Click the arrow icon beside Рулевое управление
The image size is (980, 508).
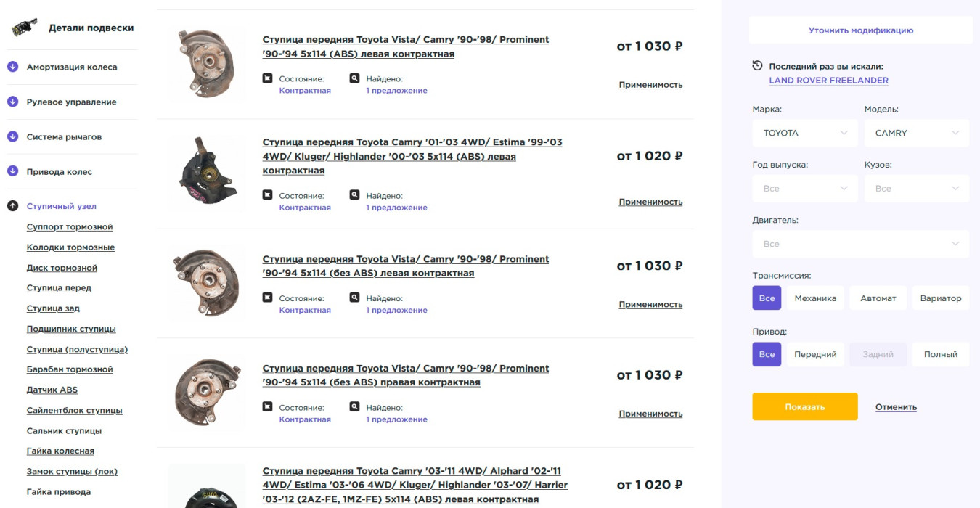coord(12,102)
